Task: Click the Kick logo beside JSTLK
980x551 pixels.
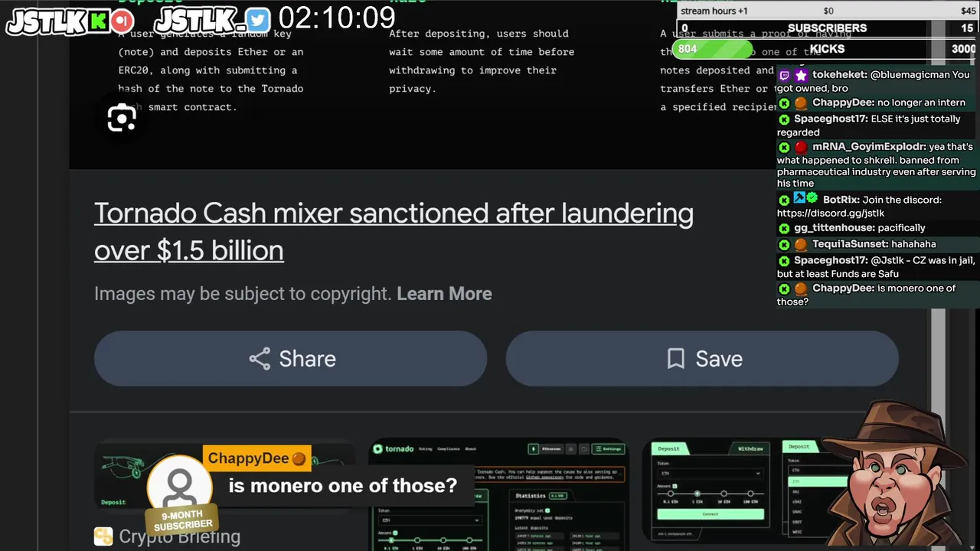Action: (99, 21)
